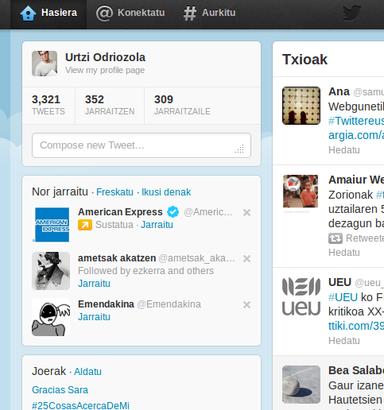
Task: Open the #UEU hashtag
Action: point(343,297)
